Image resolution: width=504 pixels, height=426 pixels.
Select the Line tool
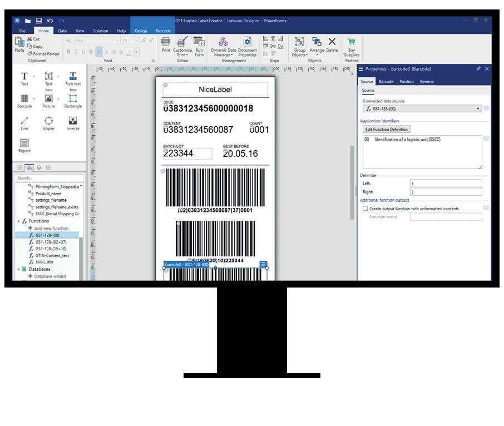pos(24,123)
